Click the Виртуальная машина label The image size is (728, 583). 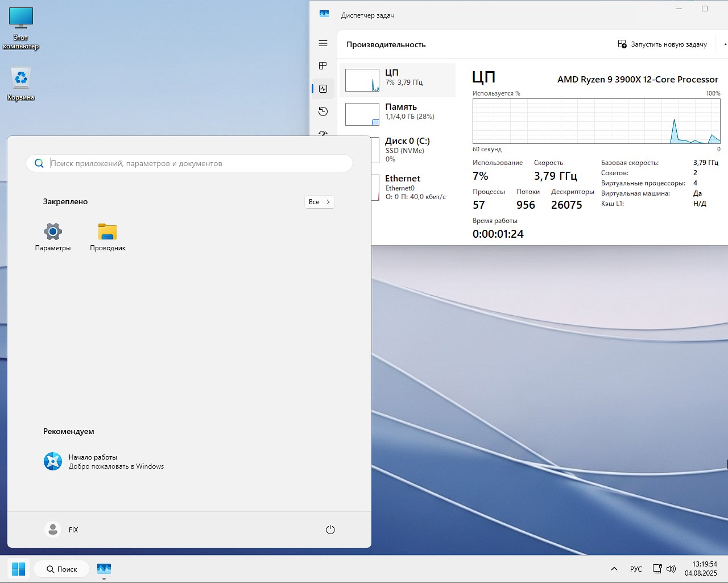(x=635, y=193)
